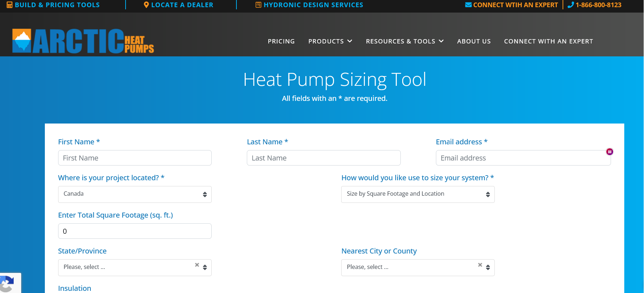This screenshot has width=644, height=293.
Task: Call the 1-866-800-8123 number link
Action: [598, 5]
